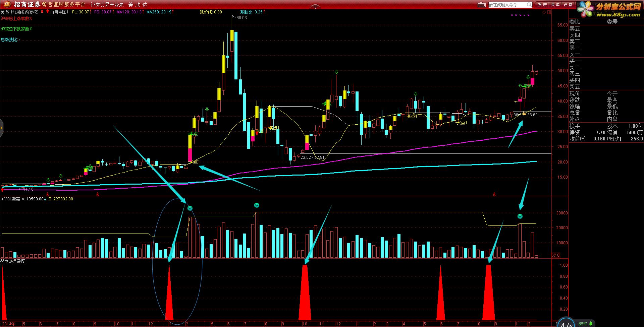
Task: Click the green down-arrow above the 50 candle
Action: [336, 72]
